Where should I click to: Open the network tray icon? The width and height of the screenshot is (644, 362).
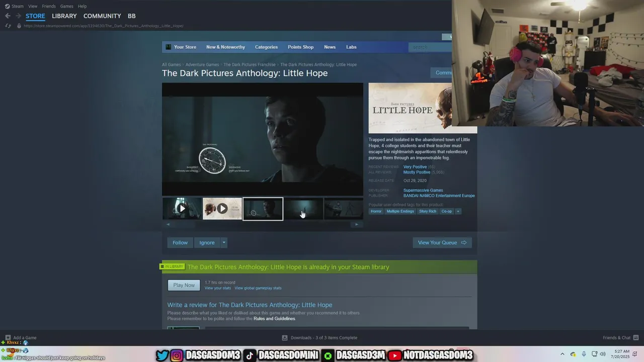point(594,354)
